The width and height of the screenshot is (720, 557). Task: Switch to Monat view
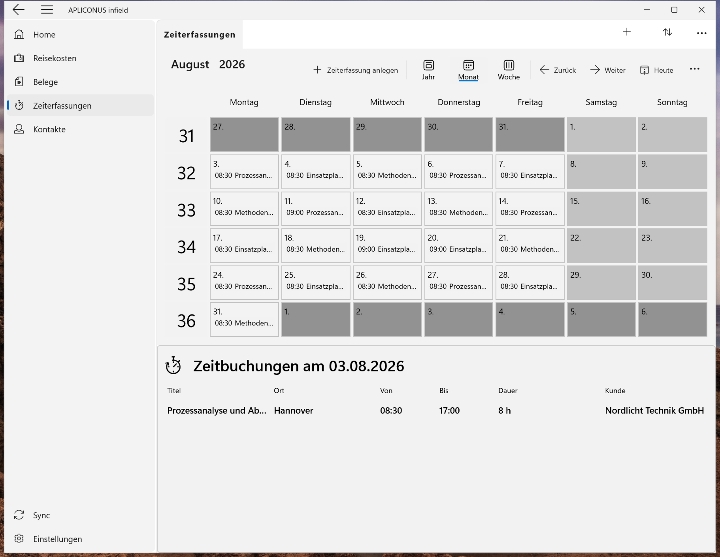(x=468, y=70)
